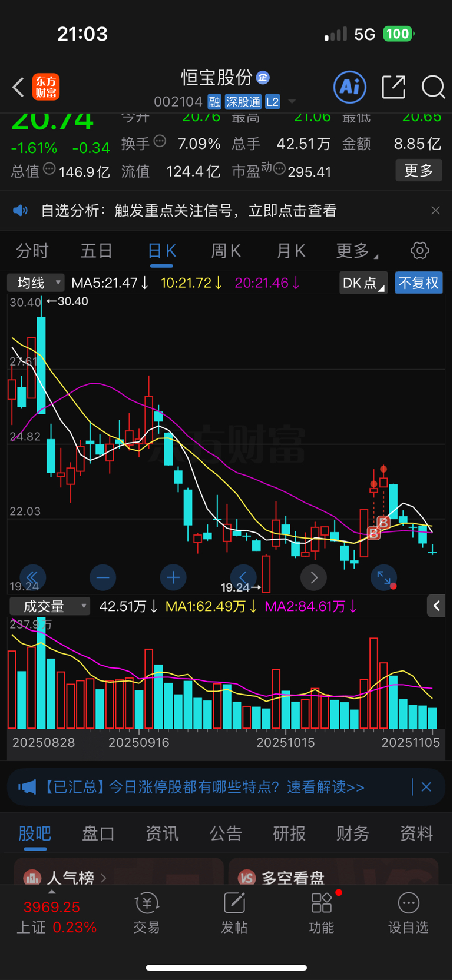Switch to 周K tab
This screenshot has width=453, height=980.
coord(226,251)
